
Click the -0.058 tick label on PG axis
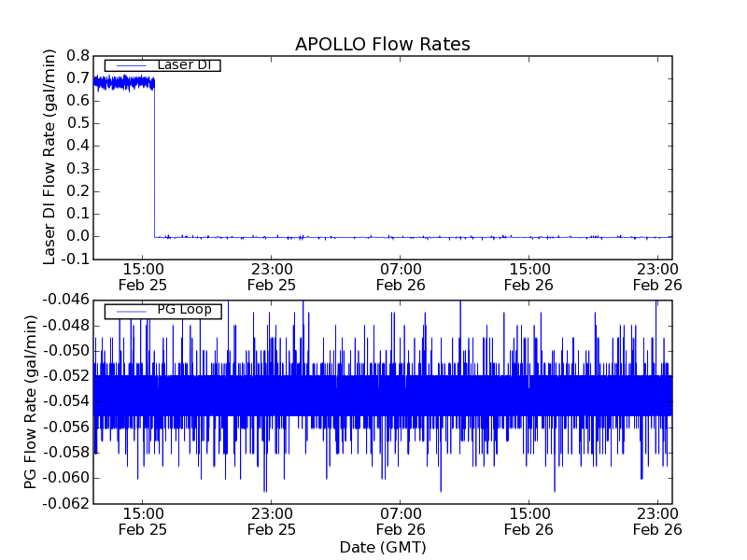point(65,453)
